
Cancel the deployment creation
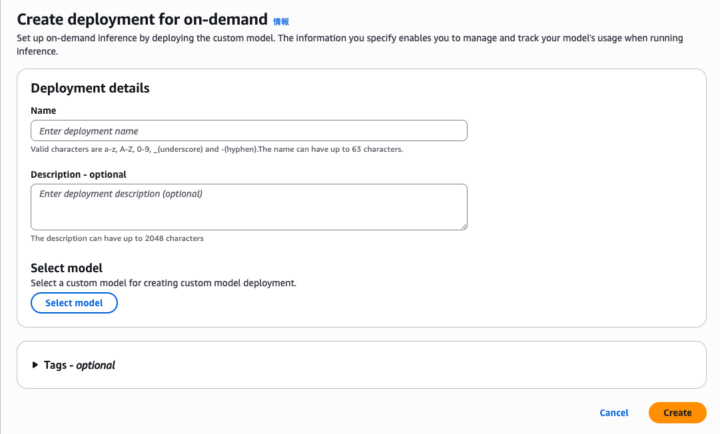tap(613, 412)
